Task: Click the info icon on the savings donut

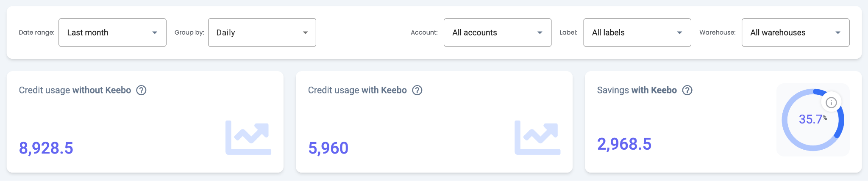Action: coord(831,102)
